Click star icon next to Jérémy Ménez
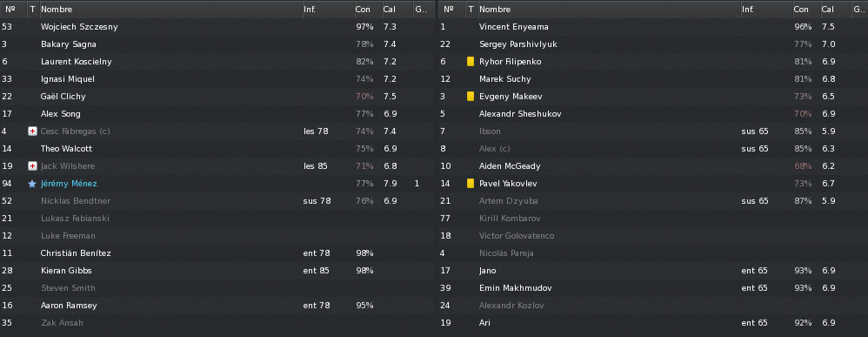 click(x=32, y=184)
